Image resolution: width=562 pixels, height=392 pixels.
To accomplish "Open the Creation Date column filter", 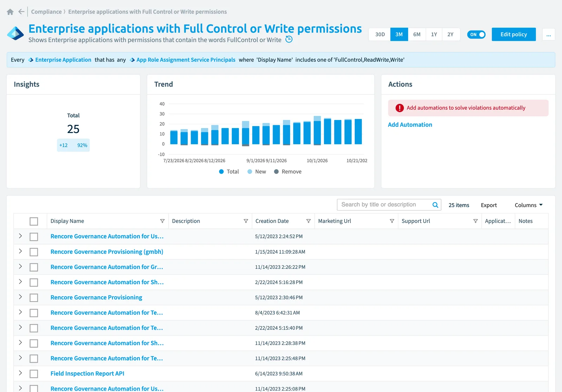I will click(x=308, y=221).
